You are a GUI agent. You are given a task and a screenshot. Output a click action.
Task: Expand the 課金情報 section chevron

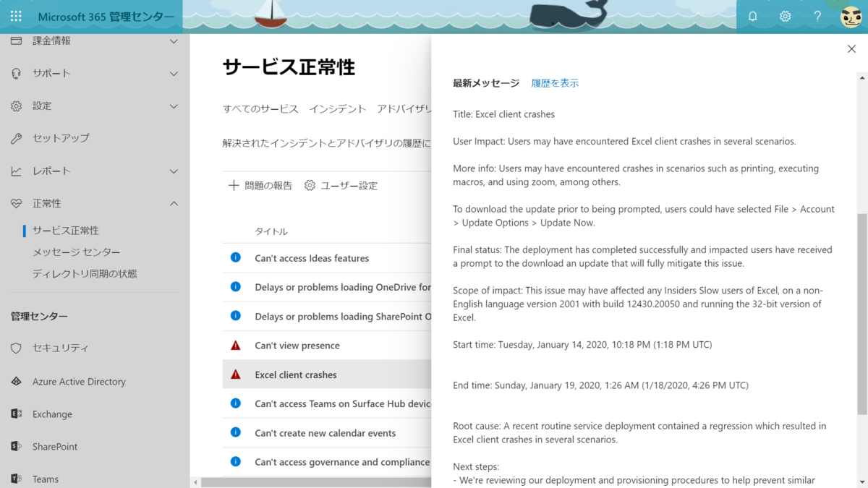tap(174, 41)
